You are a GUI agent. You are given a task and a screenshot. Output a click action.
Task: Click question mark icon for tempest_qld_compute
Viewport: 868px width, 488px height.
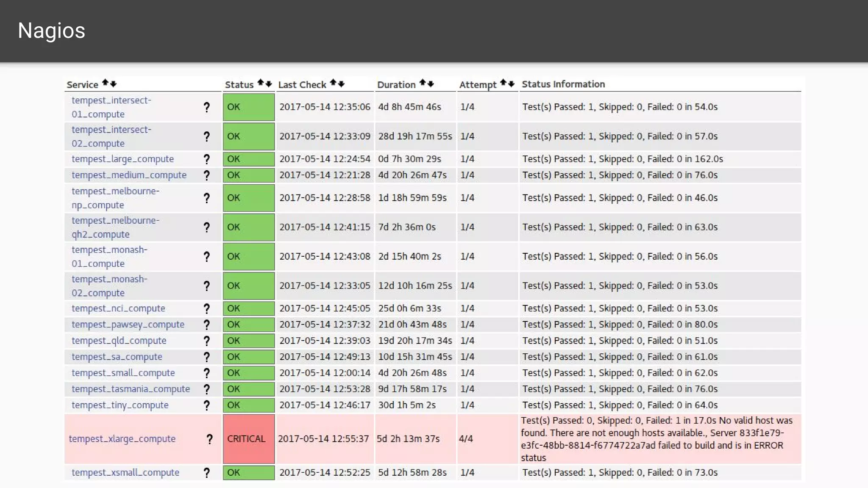[206, 341]
